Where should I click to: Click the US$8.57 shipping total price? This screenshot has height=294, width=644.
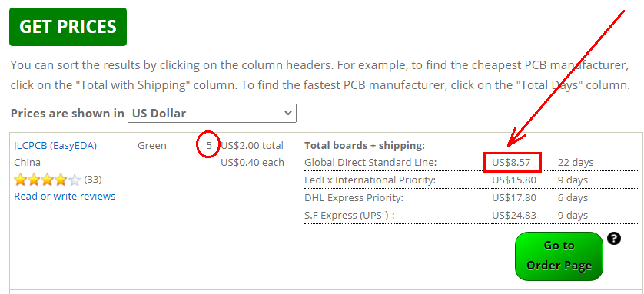tap(511, 163)
